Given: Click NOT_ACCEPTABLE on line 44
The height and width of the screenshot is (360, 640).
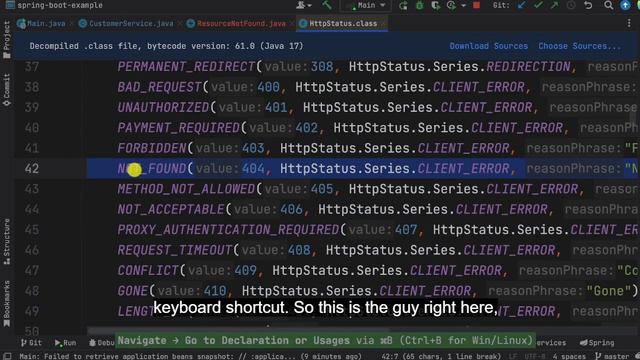Looking at the screenshot, I should click(171, 209).
